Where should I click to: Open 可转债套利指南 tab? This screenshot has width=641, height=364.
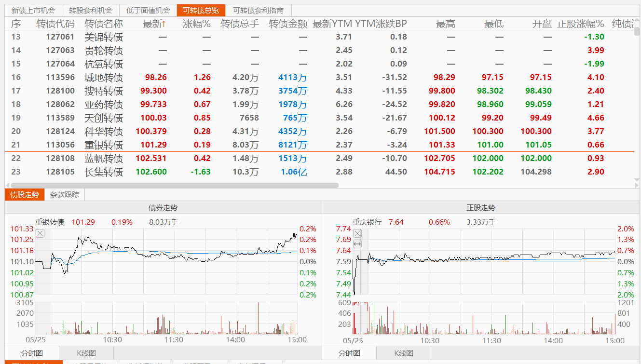258,10
